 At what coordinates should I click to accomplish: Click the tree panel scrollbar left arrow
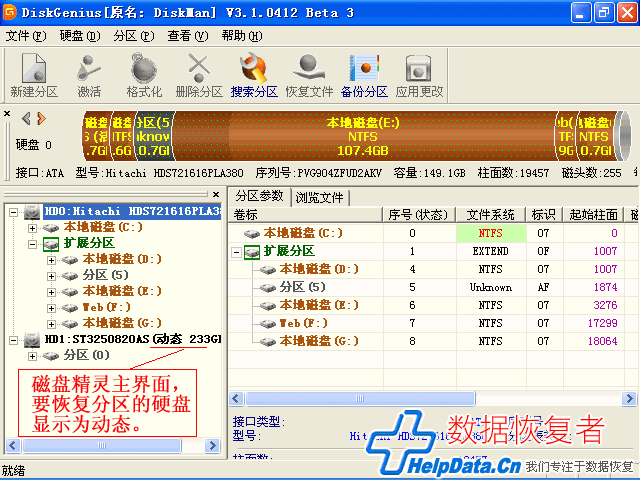click(x=12, y=445)
